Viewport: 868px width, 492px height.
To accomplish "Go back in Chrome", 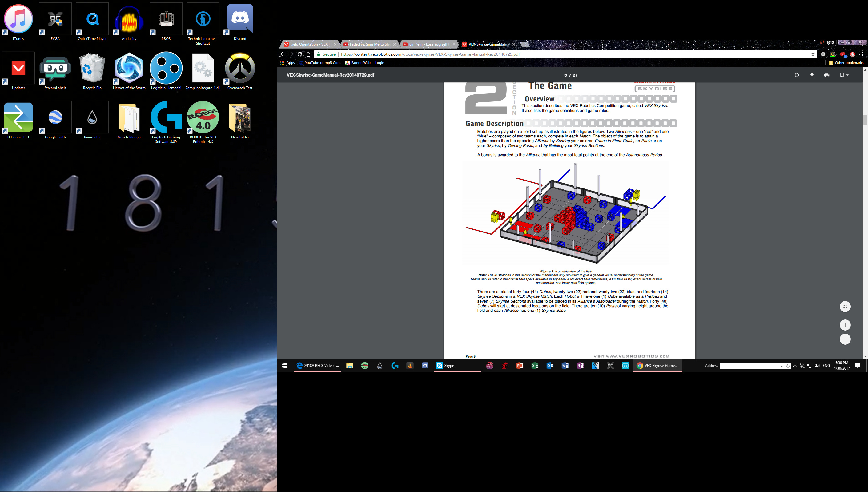I will click(x=282, y=54).
